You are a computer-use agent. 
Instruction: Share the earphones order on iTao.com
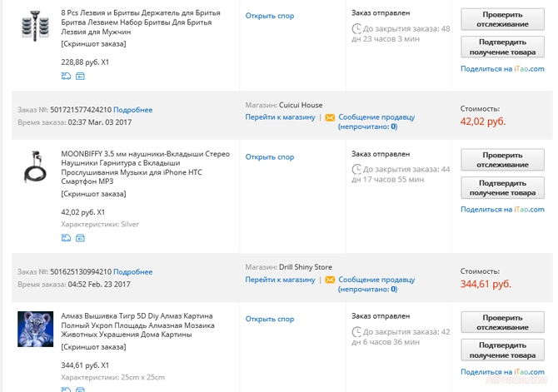coord(502,210)
